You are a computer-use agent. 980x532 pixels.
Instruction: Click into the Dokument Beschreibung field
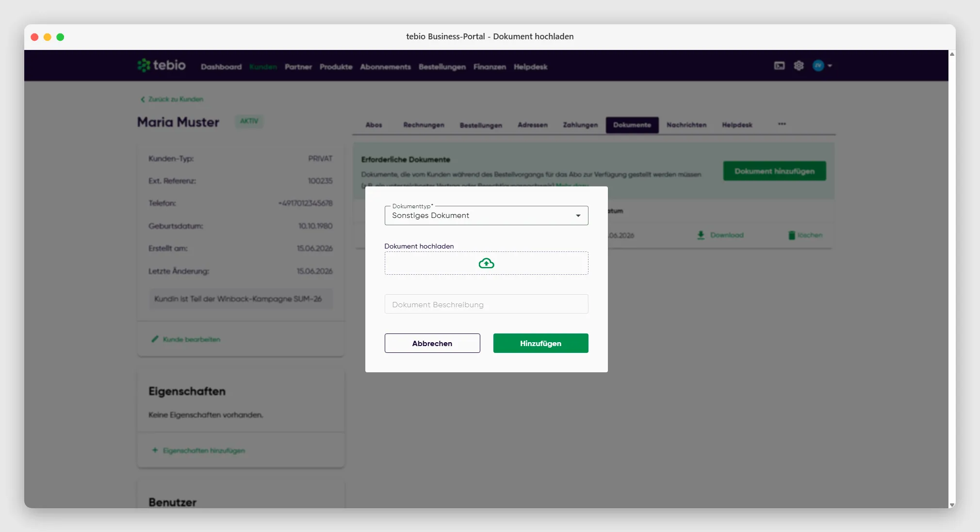(x=486, y=304)
